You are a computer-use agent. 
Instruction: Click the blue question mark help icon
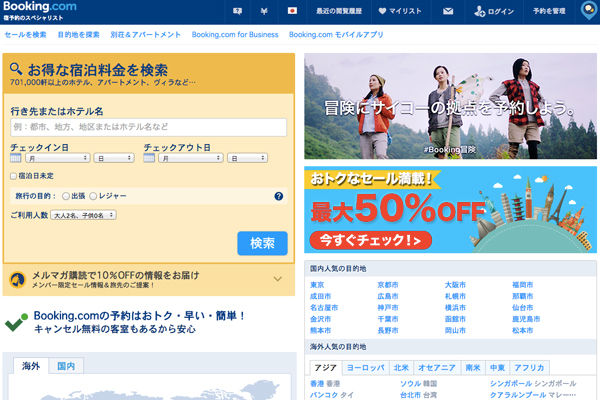coord(279,196)
